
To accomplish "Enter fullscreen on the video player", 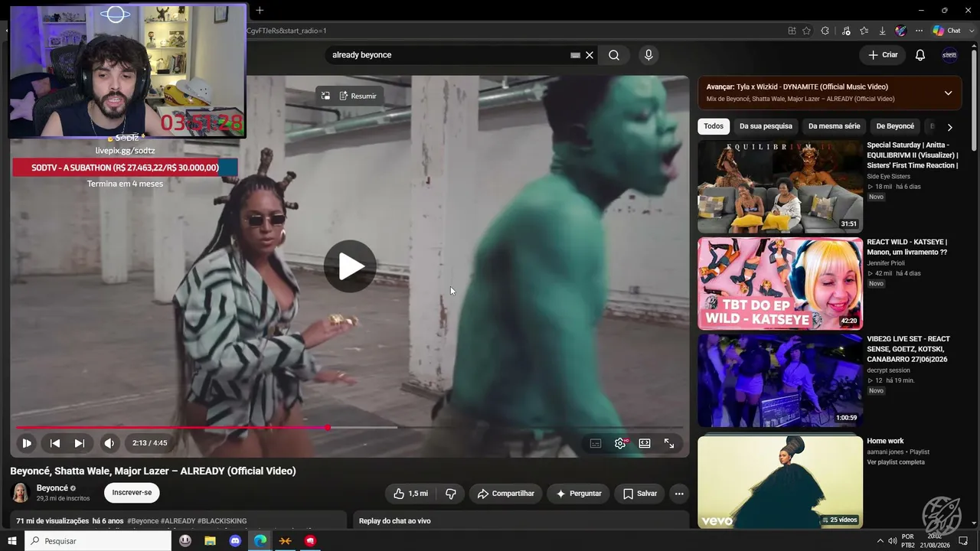I will 669,443.
